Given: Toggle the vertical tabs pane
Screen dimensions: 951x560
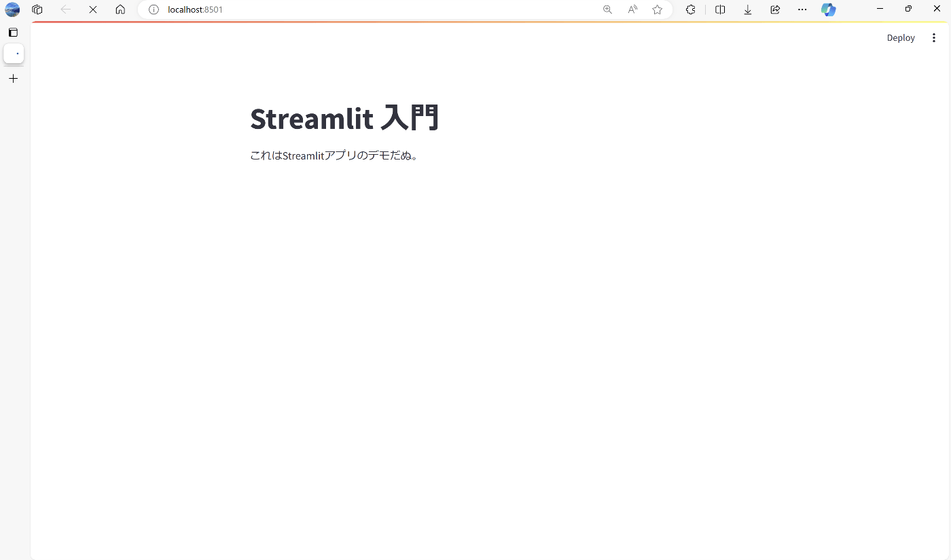Looking at the screenshot, I should coord(13,33).
